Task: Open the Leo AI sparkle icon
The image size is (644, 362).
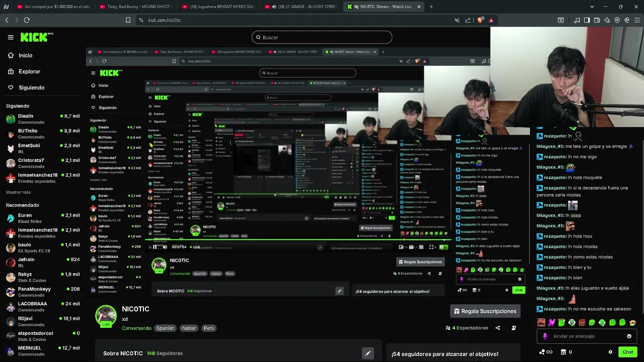Action: [607, 20]
